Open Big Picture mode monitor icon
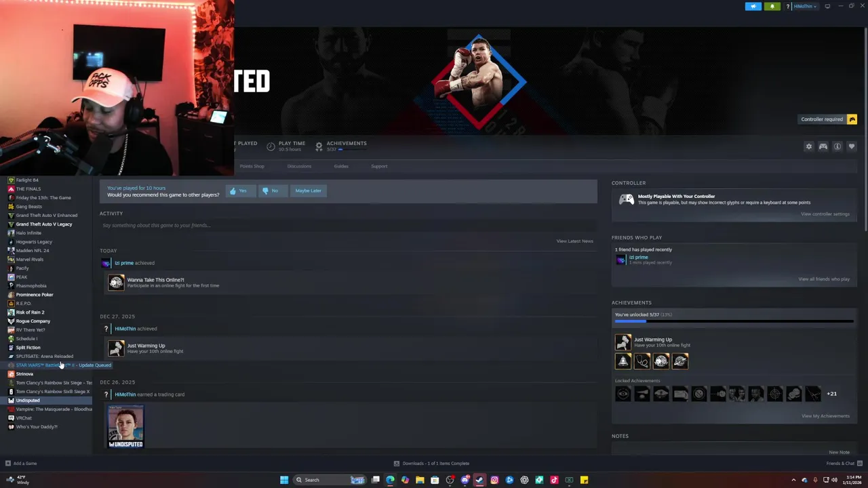Screen dimensions: 868x488 pyautogui.click(x=827, y=6)
